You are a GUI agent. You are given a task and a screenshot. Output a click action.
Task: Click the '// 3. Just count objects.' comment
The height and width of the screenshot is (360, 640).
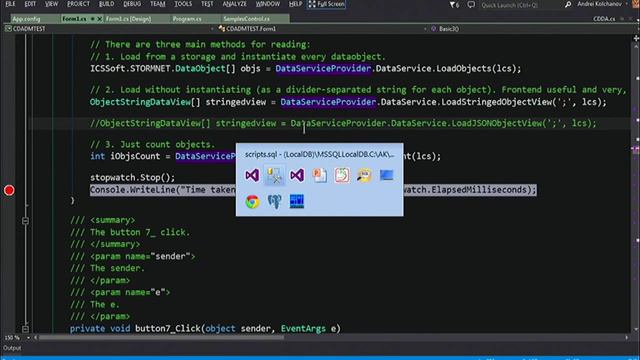coord(152,144)
